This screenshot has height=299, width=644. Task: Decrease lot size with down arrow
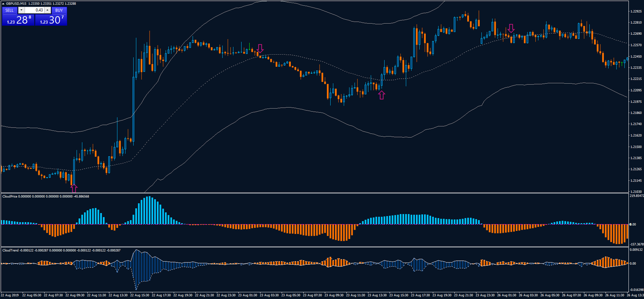[21, 10]
